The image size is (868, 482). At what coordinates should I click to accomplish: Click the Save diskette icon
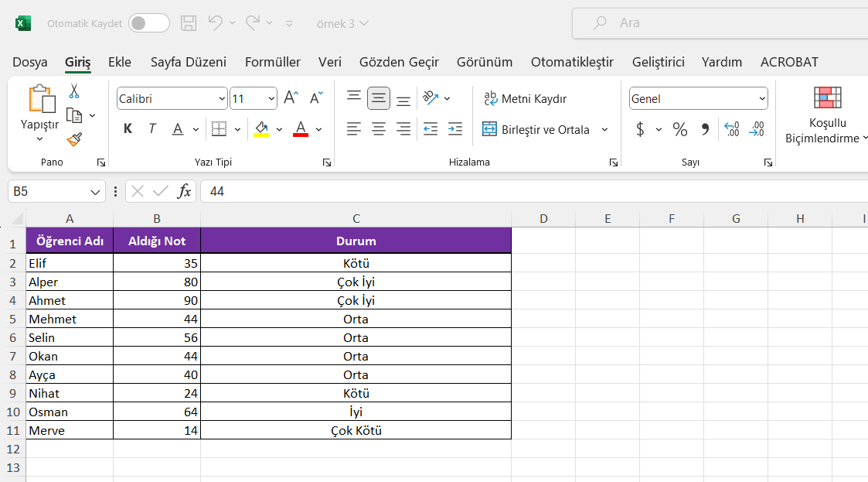[189, 23]
